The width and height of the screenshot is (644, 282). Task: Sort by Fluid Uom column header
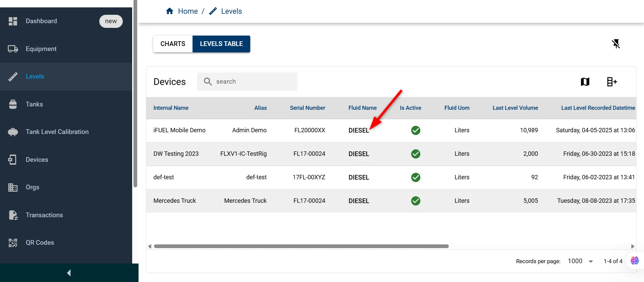coord(457,108)
